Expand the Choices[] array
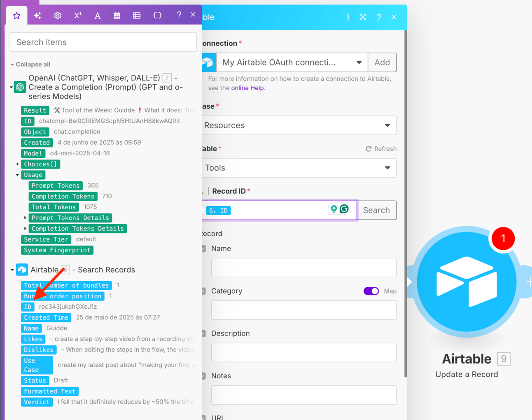532x420 pixels. point(18,164)
